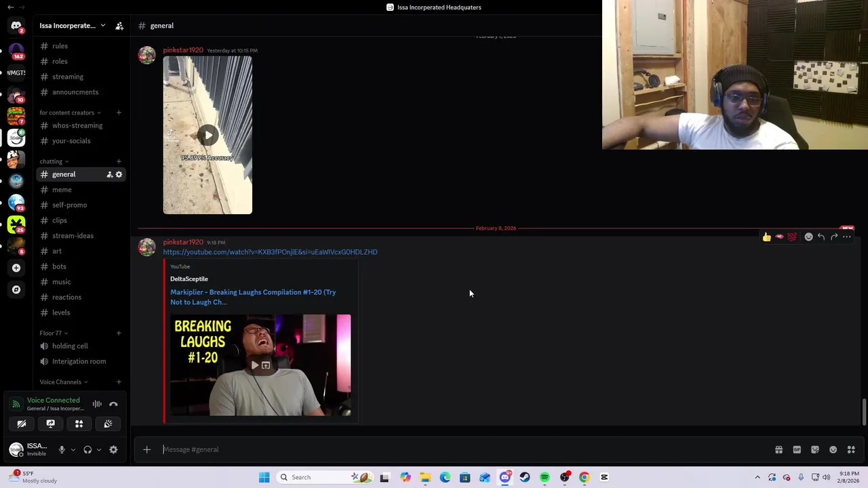Image resolution: width=868 pixels, height=488 pixels.
Task: Click the invite people icon in server header
Action: click(119, 26)
